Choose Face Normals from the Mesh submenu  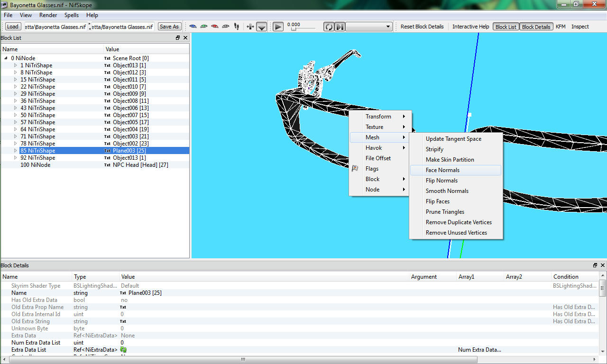(456, 170)
